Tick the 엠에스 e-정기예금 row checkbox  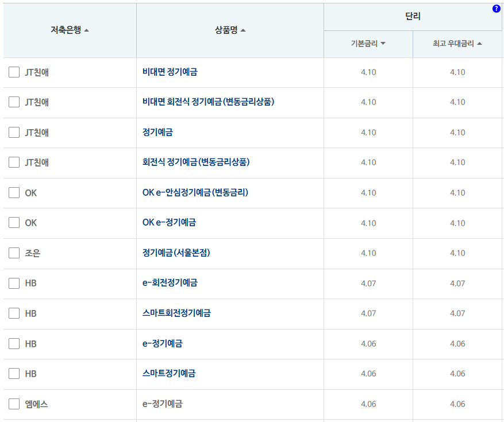click(x=14, y=404)
